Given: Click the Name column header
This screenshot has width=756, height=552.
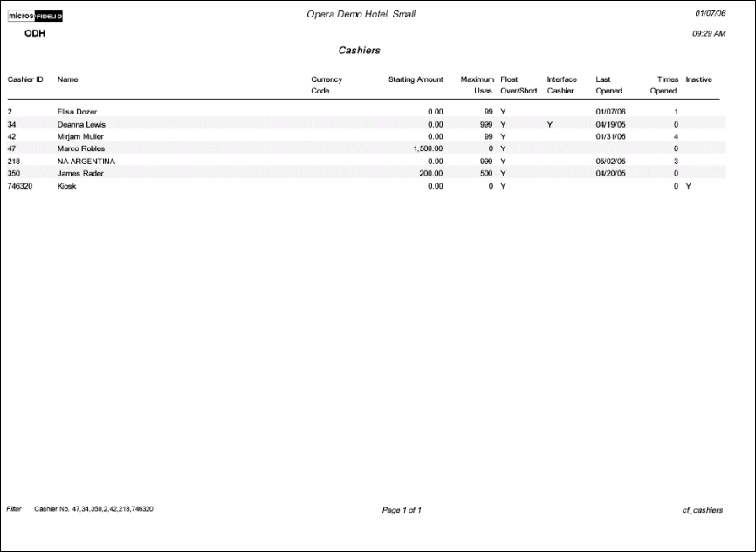Looking at the screenshot, I should tap(67, 79).
